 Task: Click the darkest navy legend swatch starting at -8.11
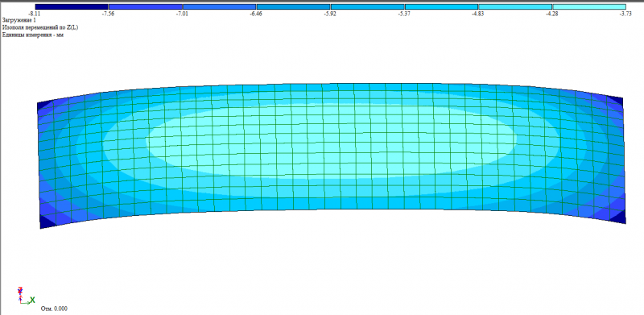tap(72, 6)
